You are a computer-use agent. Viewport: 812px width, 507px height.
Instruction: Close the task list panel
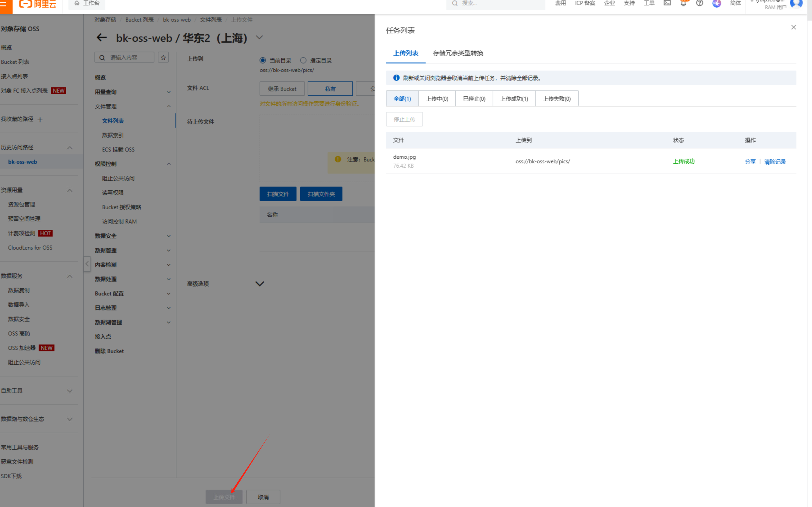(x=794, y=28)
